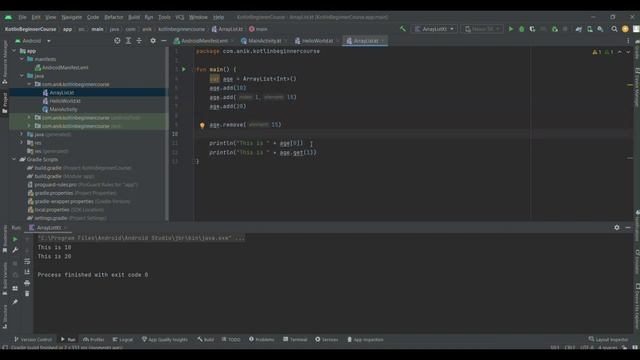Click the gutter run arrow beside fun main
The width and height of the screenshot is (640, 360).
[184, 69]
